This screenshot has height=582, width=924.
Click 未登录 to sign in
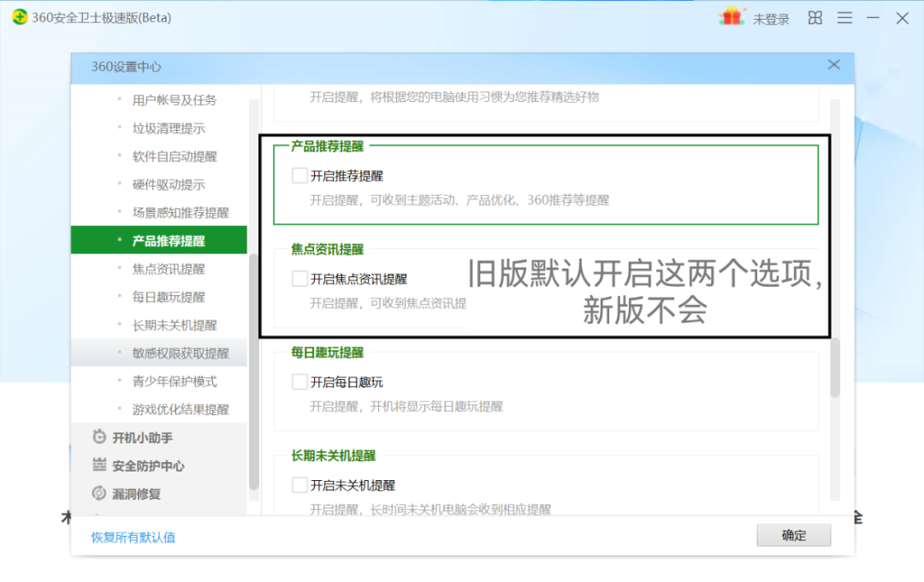pyautogui.click(x=773, y=19)
